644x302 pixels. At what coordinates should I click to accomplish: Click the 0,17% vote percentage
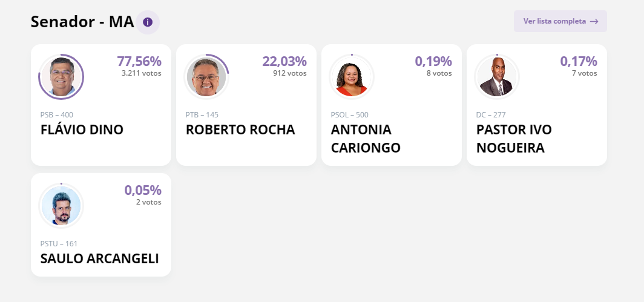click(579, 61)
